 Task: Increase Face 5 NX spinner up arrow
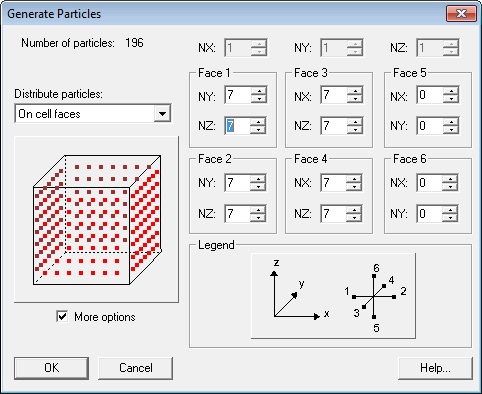(451, 91)
